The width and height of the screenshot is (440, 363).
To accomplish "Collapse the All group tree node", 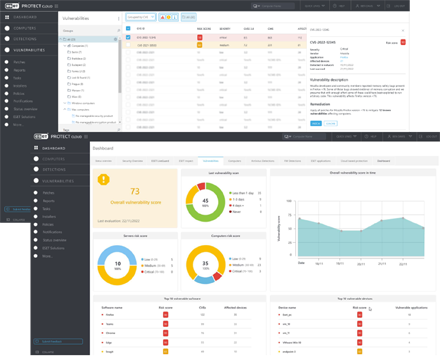I will tap(61, 39).
